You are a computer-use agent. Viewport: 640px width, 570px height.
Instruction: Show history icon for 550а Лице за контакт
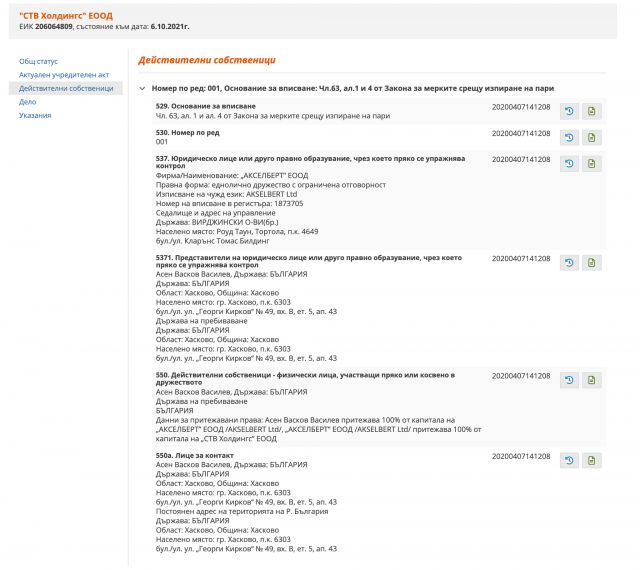click(x=568, y=460)
